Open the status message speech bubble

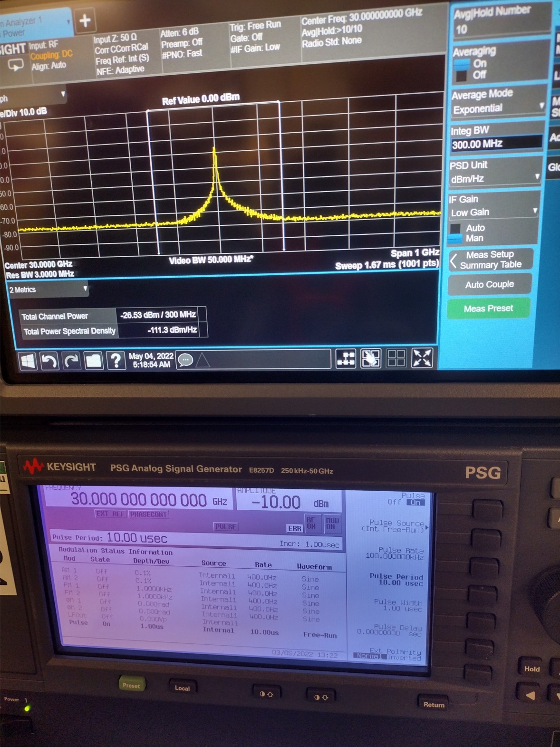coord(185,360)
